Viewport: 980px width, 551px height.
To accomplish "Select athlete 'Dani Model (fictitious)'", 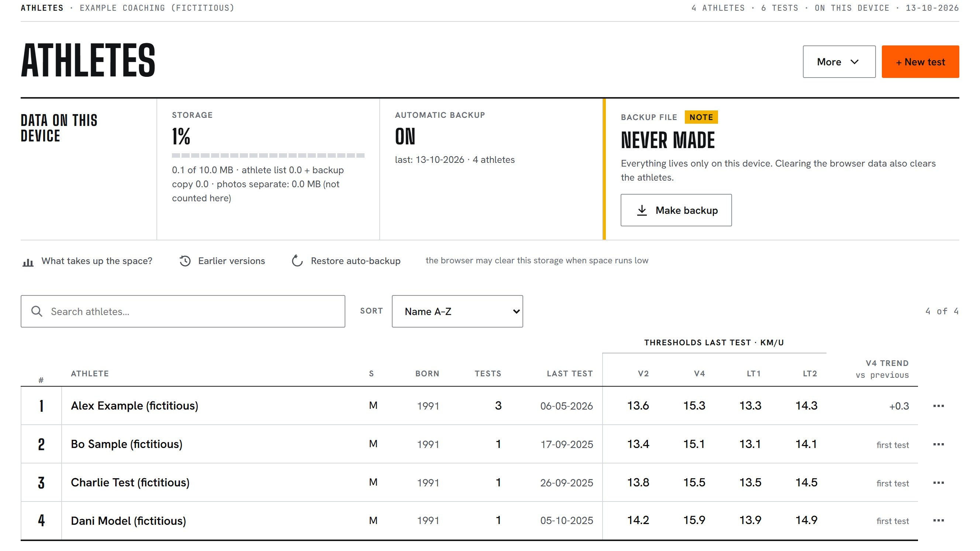I will point(128,521).
